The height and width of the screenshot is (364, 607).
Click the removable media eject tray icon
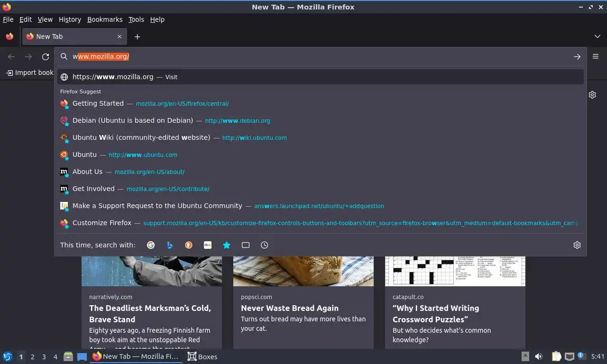(525, 356)
